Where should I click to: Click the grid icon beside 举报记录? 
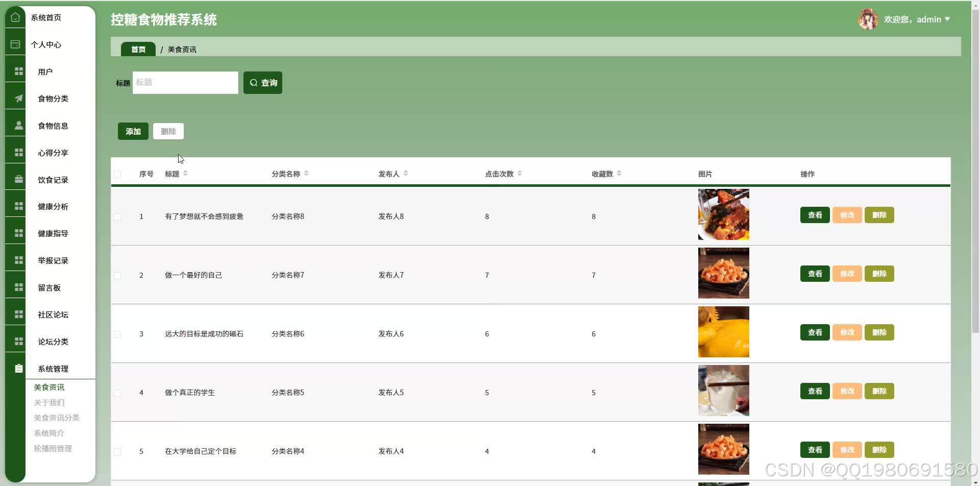pos(19,260)
